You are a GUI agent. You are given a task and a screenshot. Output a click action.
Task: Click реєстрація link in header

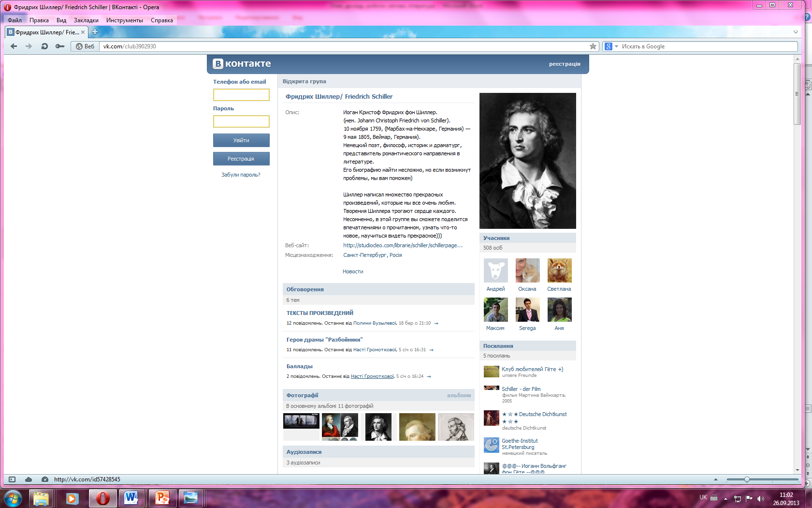[x=565, y=64]
